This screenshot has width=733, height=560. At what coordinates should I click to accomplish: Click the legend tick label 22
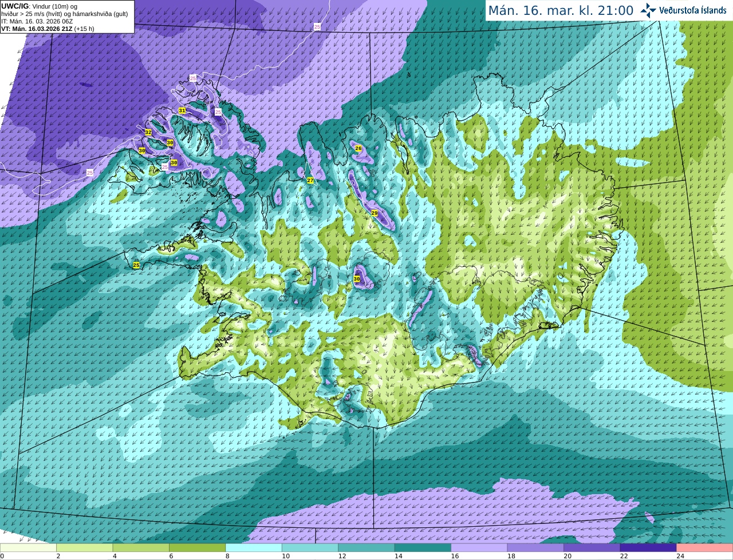click(624, 556)
